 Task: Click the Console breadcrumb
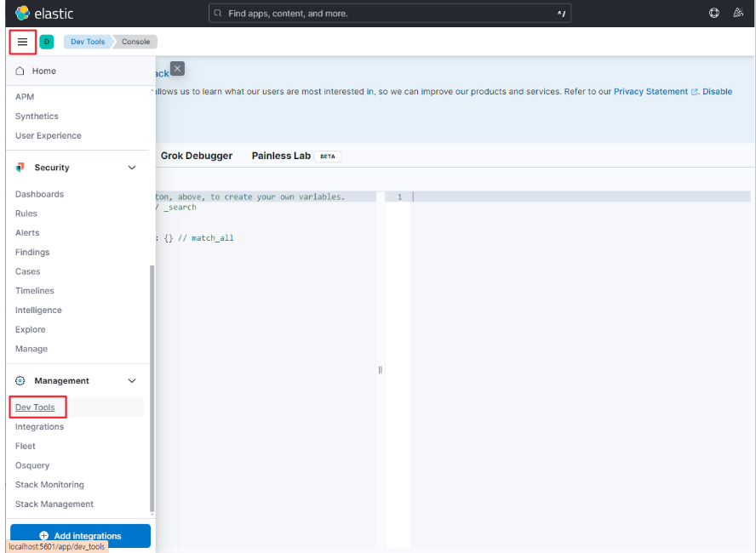pyautogui.click(x=135, y=42)
